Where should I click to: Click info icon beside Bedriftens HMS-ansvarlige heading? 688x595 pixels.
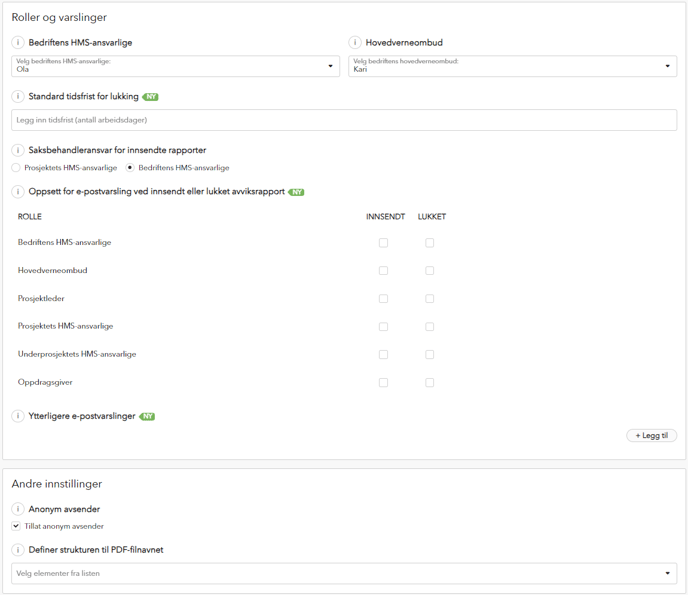(x=18, y=43)
